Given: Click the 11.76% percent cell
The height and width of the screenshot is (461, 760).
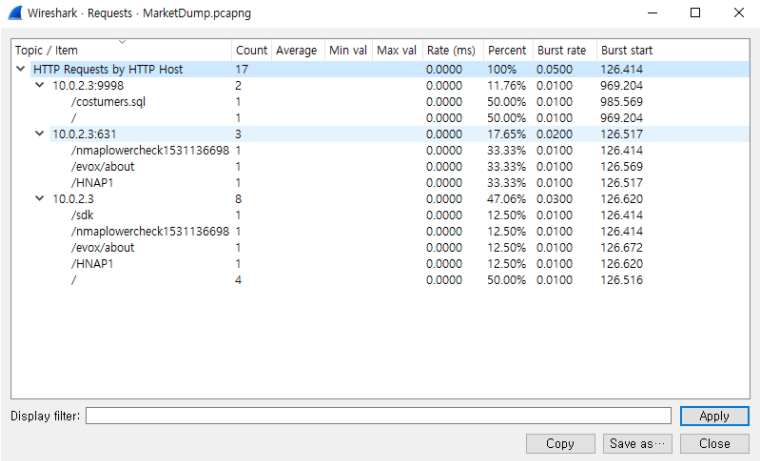Looking at the screenshot, I should pyautogui.click(x=506, y=85).
